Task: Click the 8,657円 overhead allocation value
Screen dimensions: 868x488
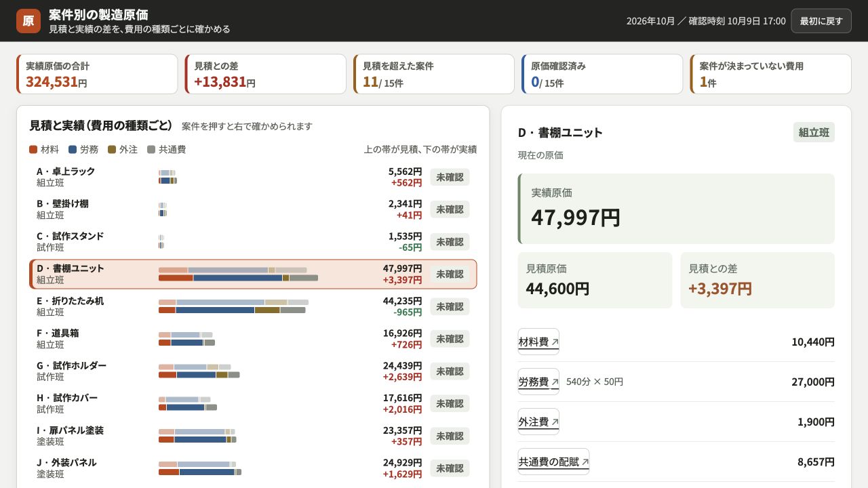Action: 816,462
